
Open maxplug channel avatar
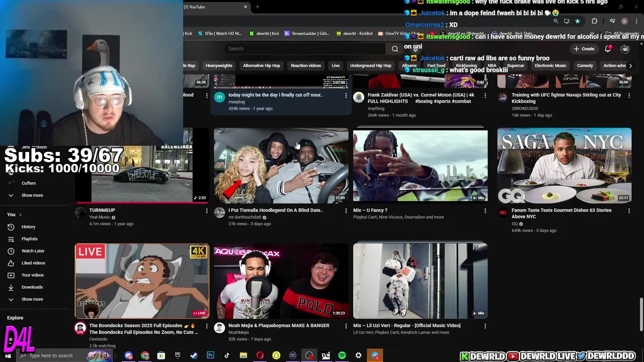tap(219, 97)
